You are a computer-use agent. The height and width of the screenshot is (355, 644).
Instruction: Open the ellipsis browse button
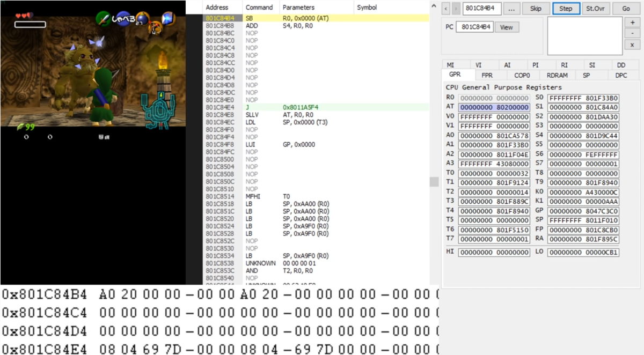click(512, 9)
